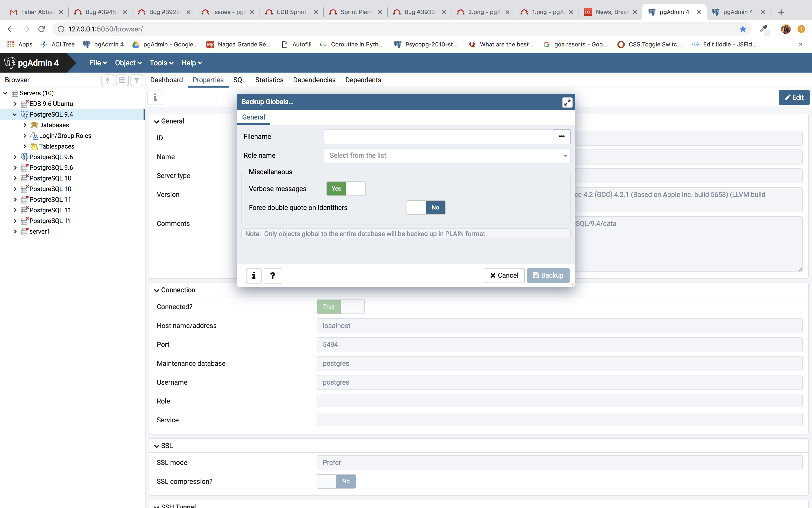Click the color picker extension icon
Screen dimensions: 812x508
763,29
